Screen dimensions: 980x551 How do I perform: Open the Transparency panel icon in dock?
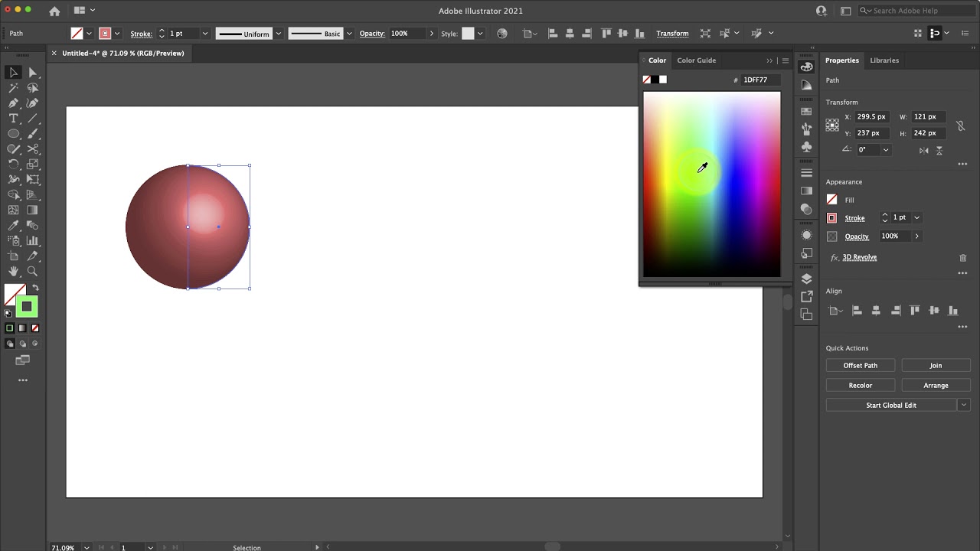pyautogui.click(x=806, y=209)
